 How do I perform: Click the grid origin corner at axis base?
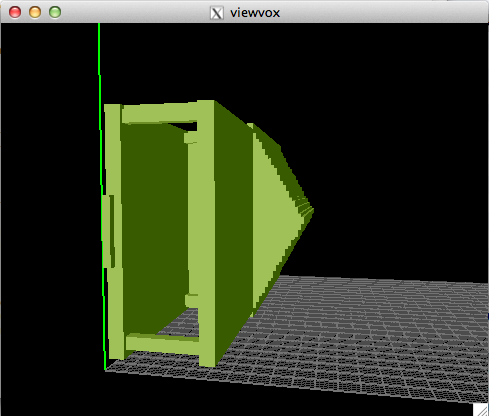pyautogui.click(x=106, y=369)
